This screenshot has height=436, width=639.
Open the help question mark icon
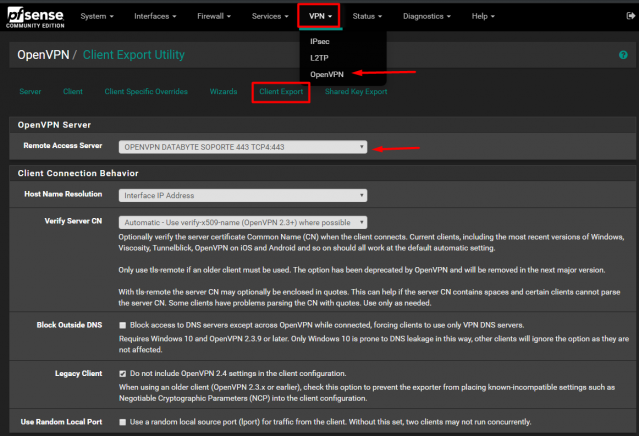[x=623, y=55]
